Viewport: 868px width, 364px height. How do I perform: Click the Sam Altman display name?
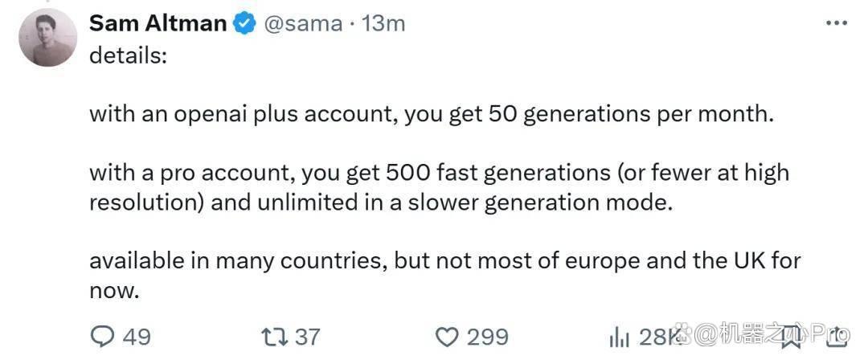[x=158, y=23]
